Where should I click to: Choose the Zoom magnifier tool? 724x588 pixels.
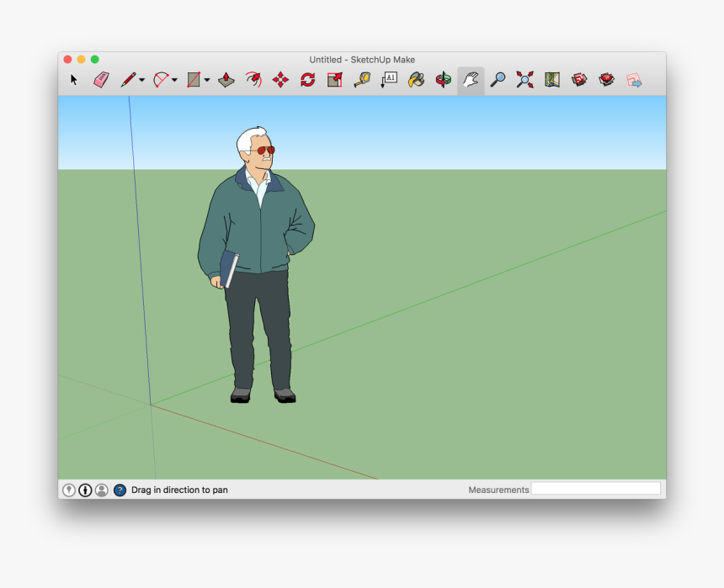pyautogui.click(x=498, y=80)
